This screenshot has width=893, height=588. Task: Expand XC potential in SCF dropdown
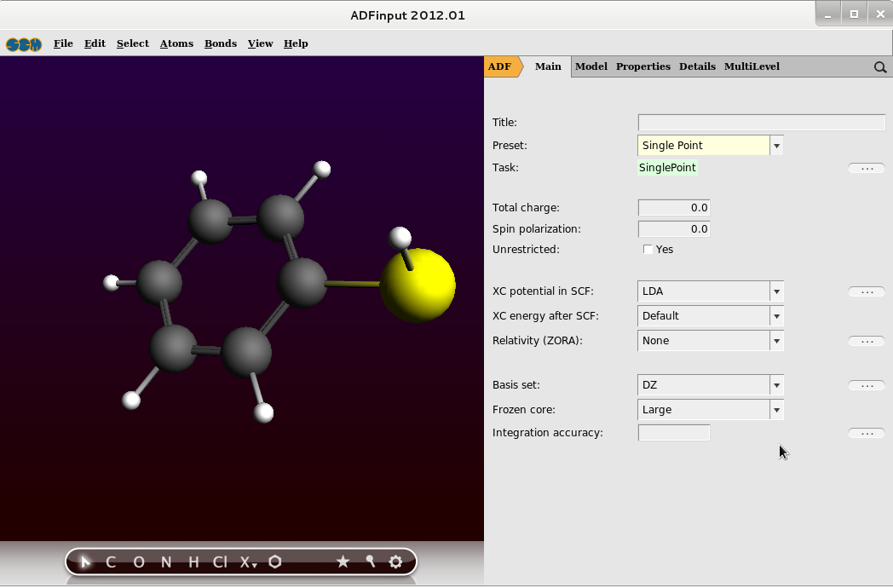(x=776, y=291)
